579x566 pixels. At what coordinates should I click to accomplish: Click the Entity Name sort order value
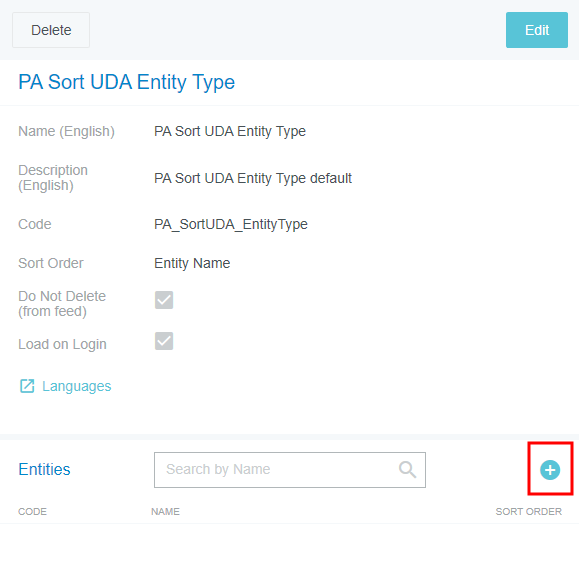(192, 263)
